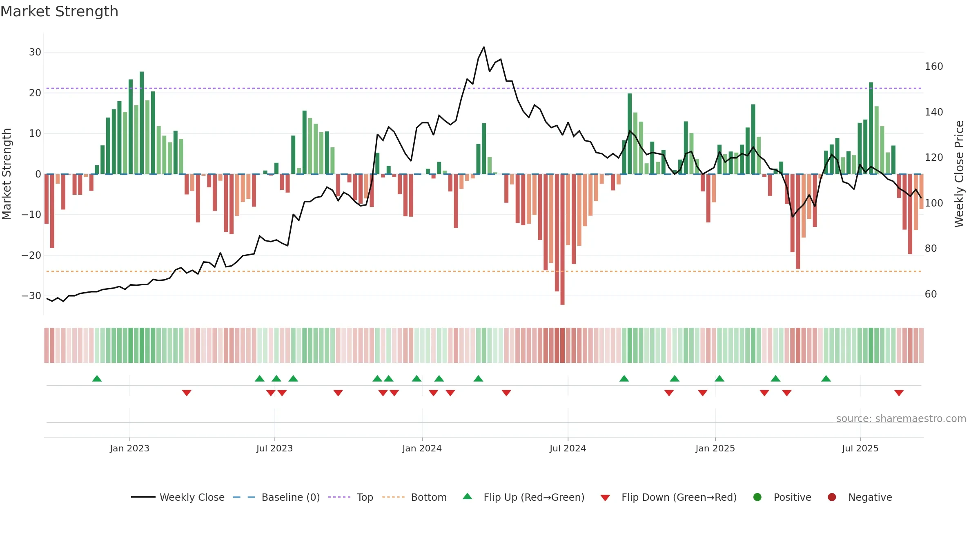Toggle Top legend entry
The width and height of the screenshot is (980, 551).
(350, 497)
